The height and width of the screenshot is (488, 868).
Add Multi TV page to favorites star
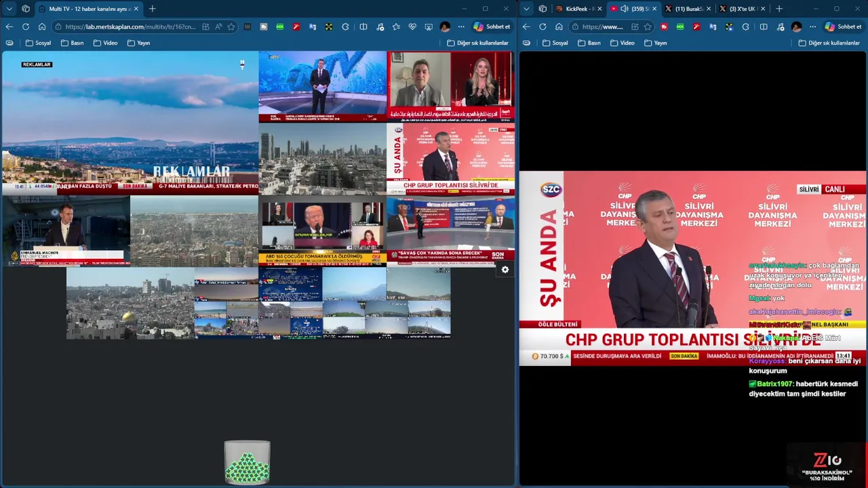coord(231,26)
